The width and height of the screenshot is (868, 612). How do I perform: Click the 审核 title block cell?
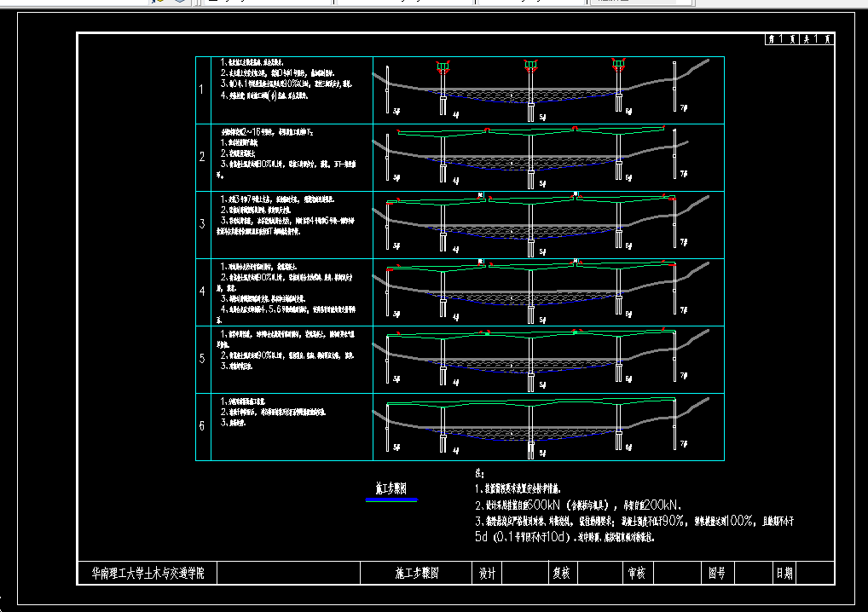coord(637,574)
